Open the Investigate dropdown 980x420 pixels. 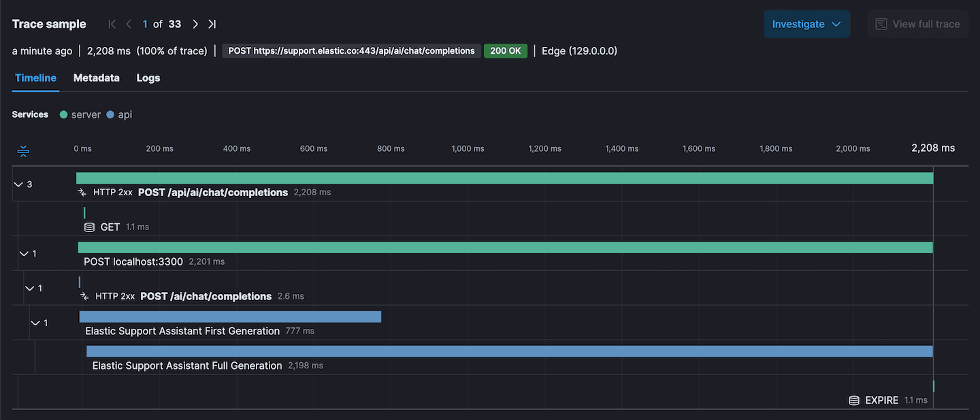(x=807, y=23)
